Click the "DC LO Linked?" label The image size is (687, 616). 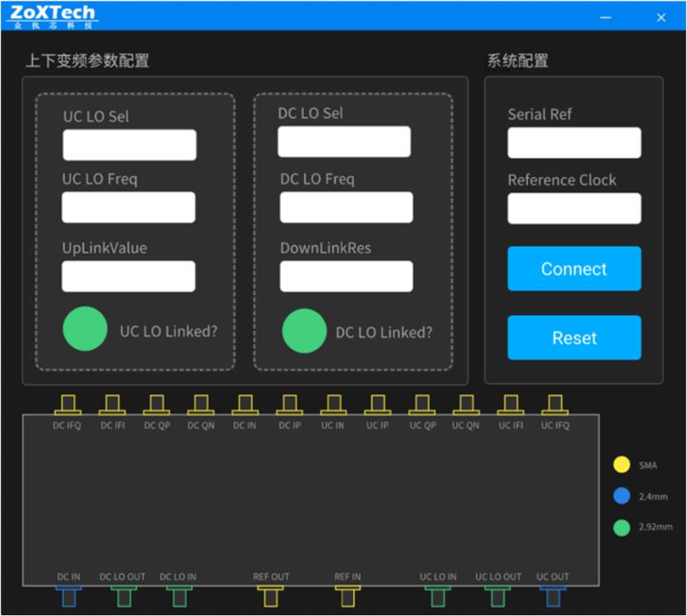tap(384, 333)
